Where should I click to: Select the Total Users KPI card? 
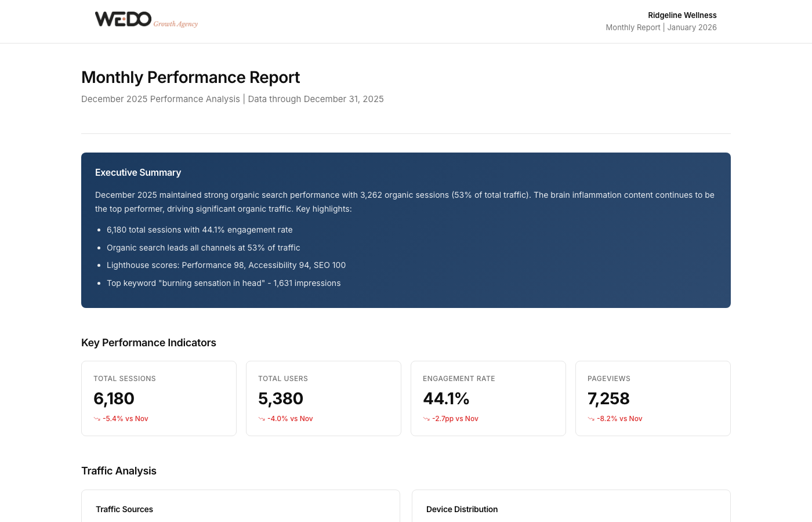(x=324, y=398)
